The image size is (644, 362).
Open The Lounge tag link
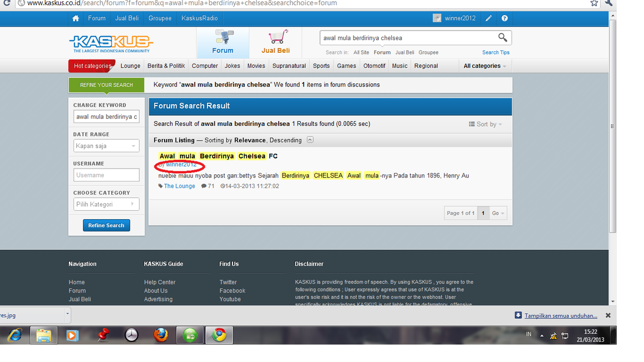[x=179, y=186]
